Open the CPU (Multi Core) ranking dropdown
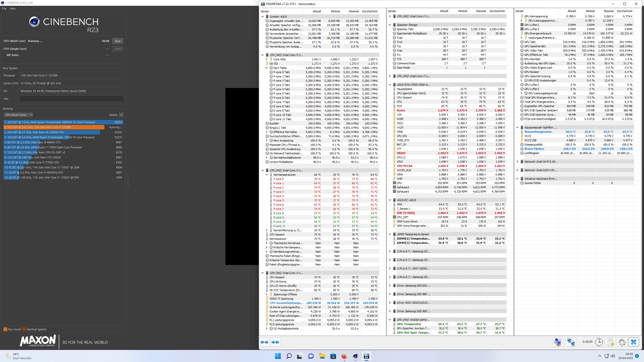Image resolution: width=644 pixels, height=362 pixels. [x=18, y=115]
